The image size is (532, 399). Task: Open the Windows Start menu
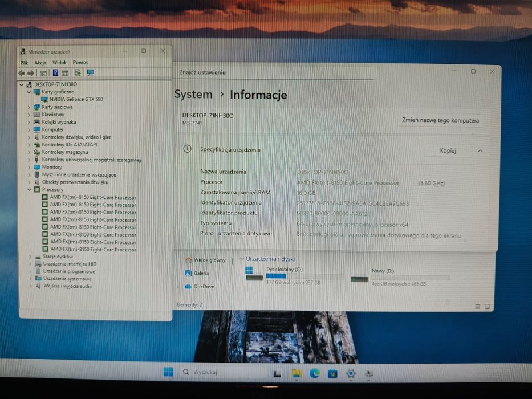(x=168, y=372)
